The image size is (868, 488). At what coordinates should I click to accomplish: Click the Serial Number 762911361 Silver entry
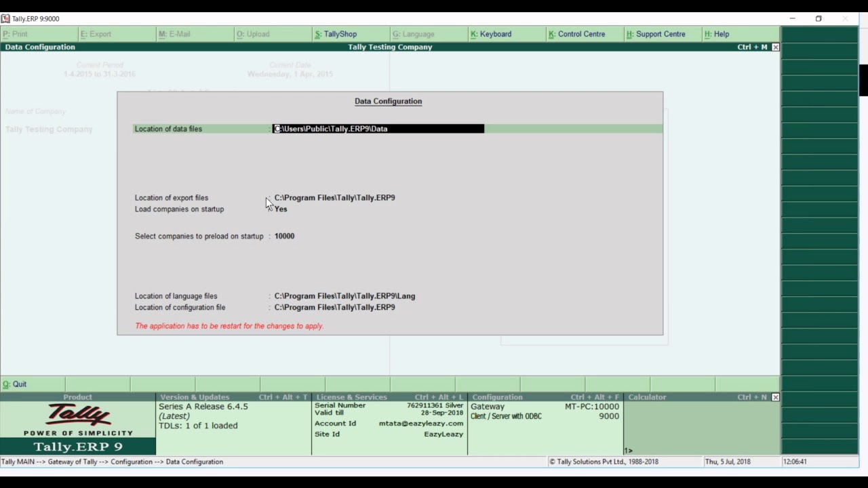pyautogui.click(x=389, y=405)
